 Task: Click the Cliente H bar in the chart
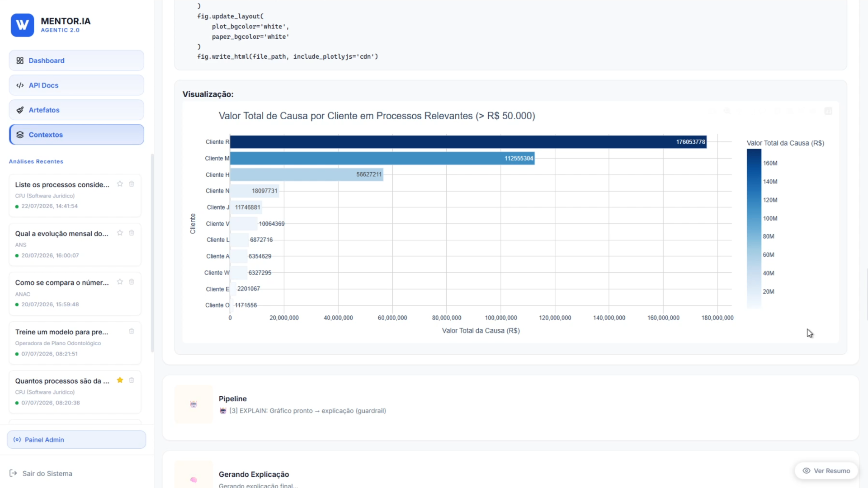click(307, 174)
